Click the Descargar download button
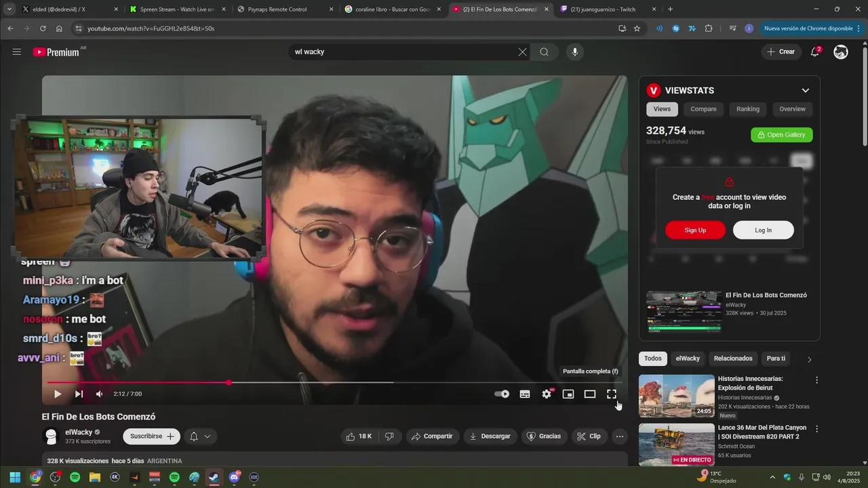The width and height of the screenshot is (868, 488). click(x=490, y=436)
